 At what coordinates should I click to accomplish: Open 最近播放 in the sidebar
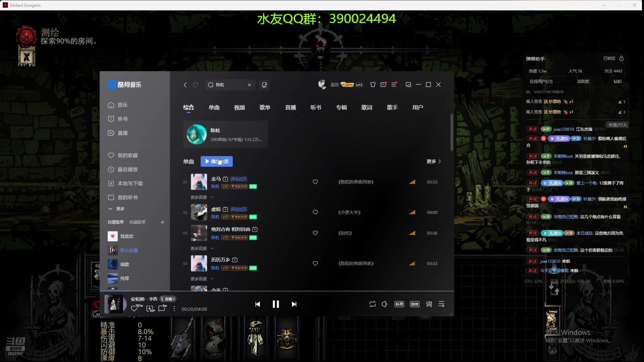click(123, 169)
